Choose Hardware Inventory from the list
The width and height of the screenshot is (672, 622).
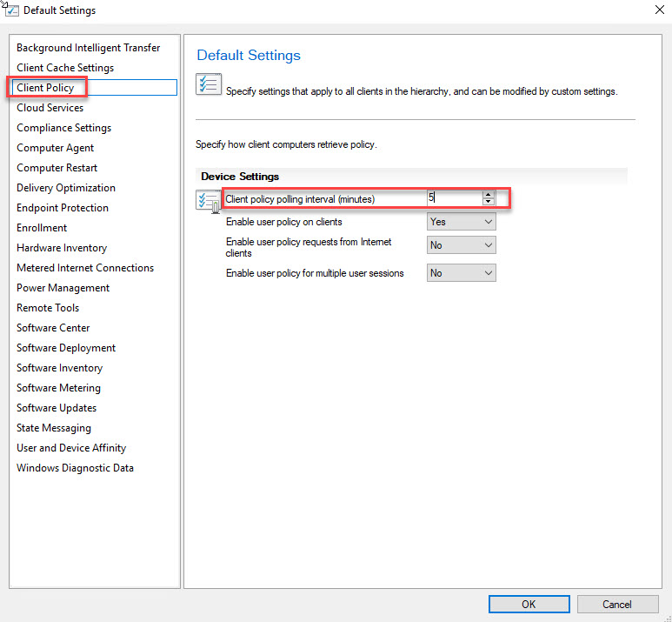point(62,248)
